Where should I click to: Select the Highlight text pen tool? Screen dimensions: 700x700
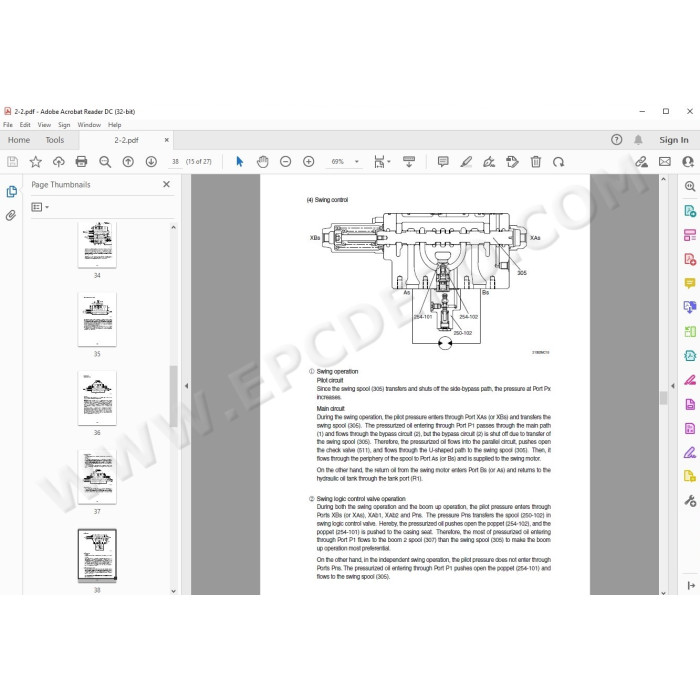point(466,162)
